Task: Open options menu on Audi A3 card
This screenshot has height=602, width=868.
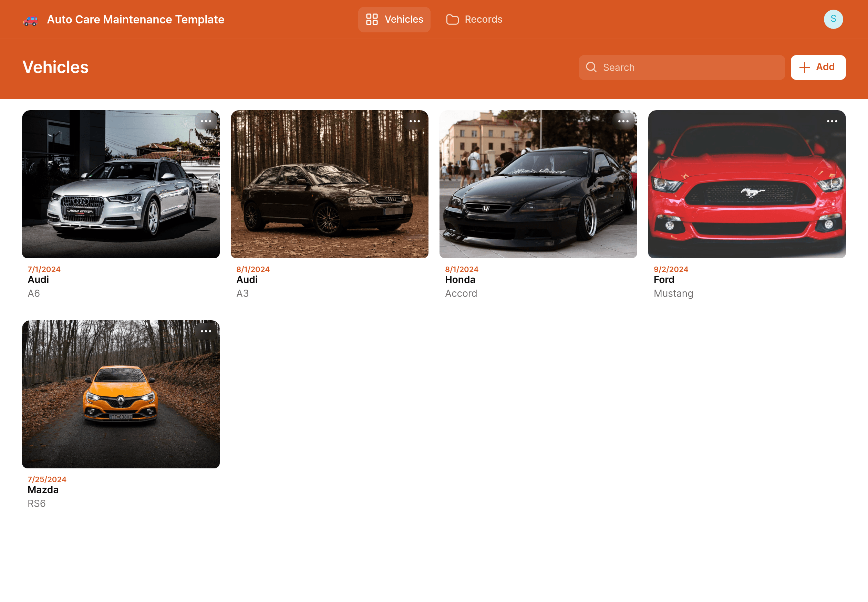Action: 415,122
